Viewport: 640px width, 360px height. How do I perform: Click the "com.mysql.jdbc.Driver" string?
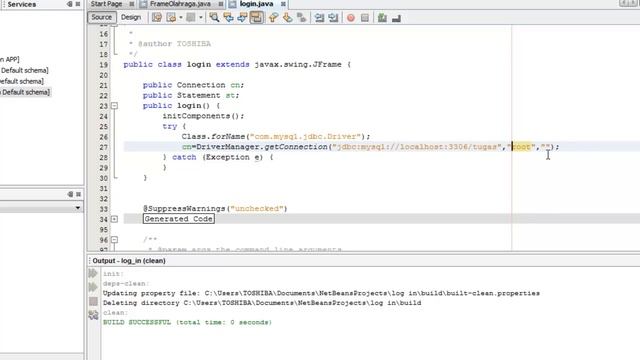click(x=305, y=136)
